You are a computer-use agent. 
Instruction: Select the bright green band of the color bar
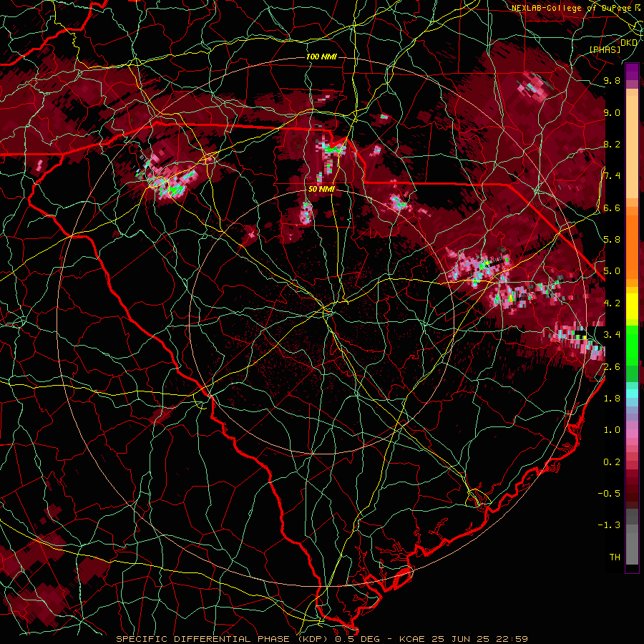point(632,344)
